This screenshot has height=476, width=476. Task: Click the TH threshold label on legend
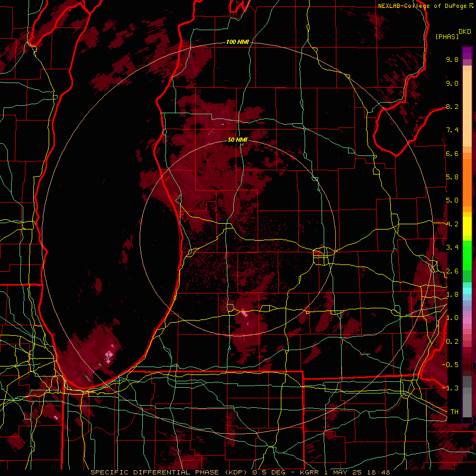pos(454,412)
